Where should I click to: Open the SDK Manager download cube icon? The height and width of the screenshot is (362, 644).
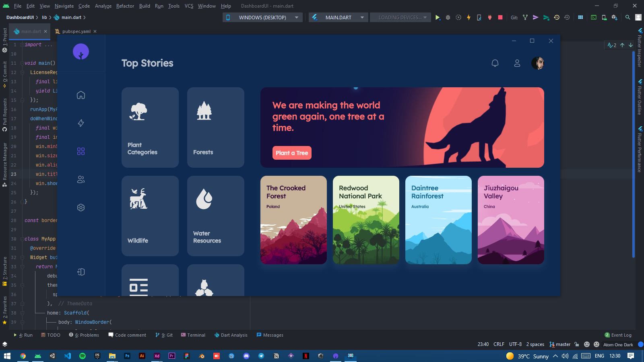point(615,17)
